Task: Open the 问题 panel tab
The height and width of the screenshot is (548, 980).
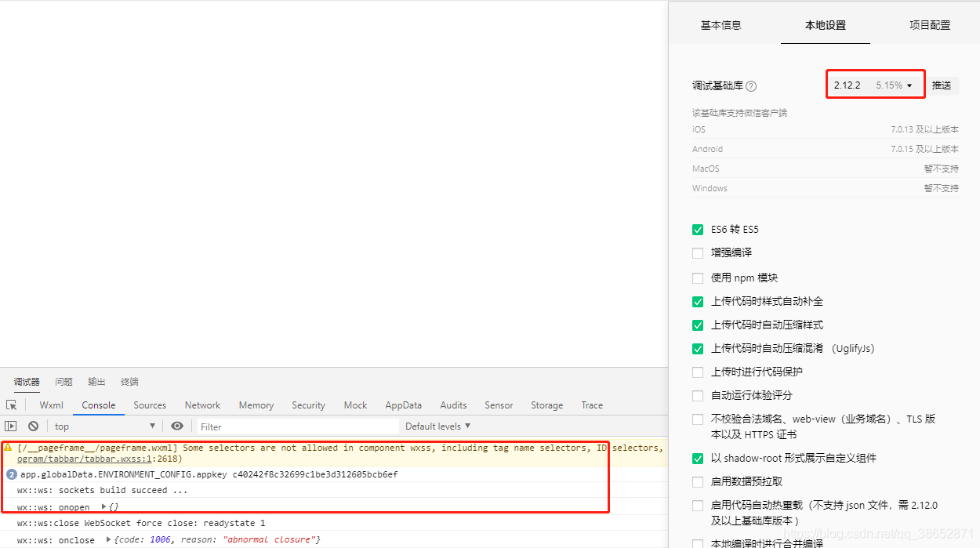Action: coord(64,382)
